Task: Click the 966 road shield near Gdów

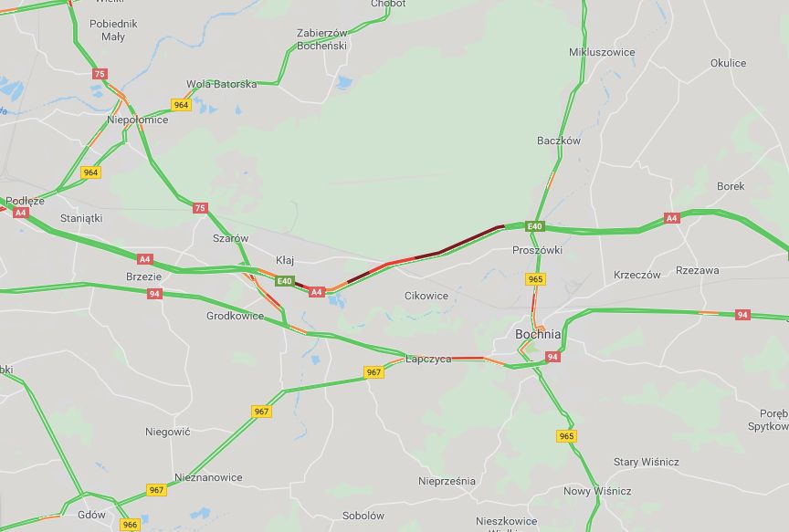Action: coord(130,525)
